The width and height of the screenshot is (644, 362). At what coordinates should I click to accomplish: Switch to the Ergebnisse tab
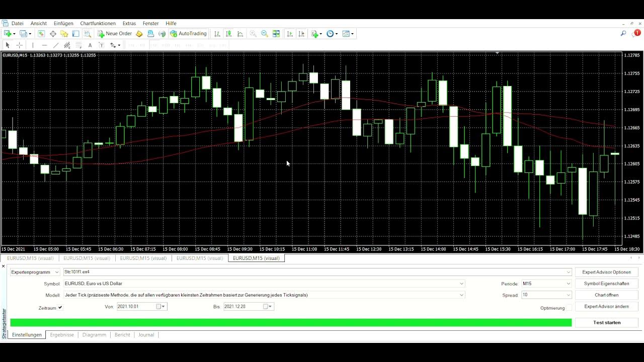coord(62,335)
